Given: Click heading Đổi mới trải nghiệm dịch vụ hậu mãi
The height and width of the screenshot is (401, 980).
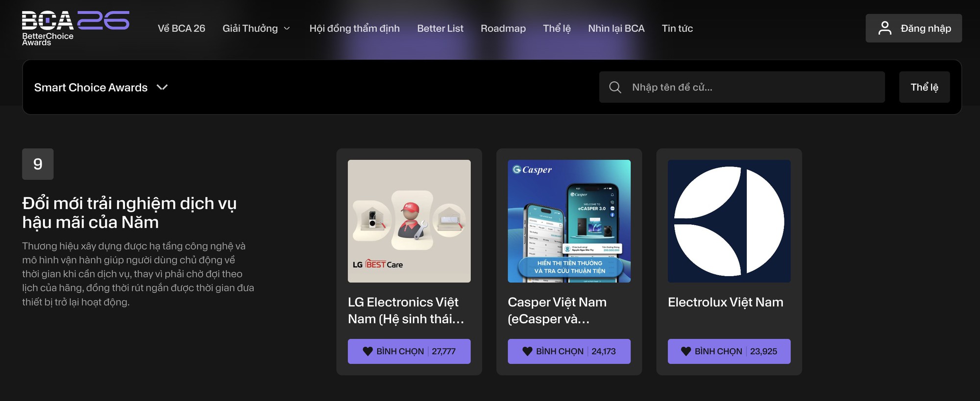Looking at the screenshot, I should (x=129, y=212).
